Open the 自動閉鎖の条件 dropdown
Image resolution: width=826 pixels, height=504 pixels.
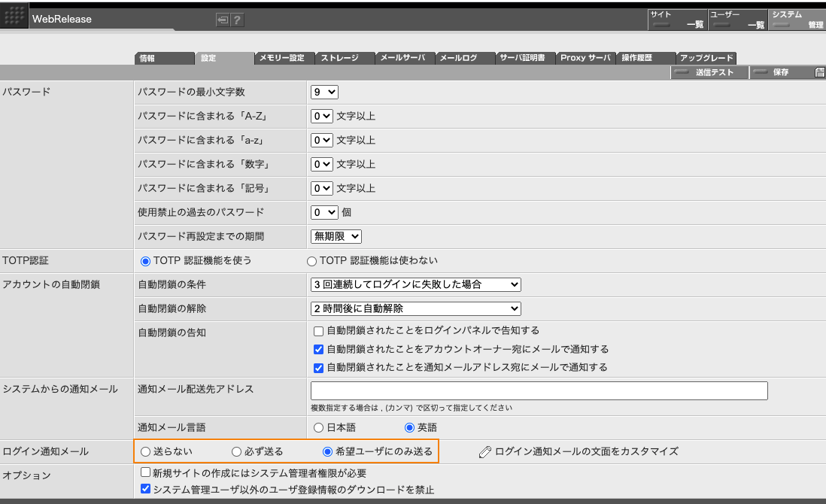(415, 284)
